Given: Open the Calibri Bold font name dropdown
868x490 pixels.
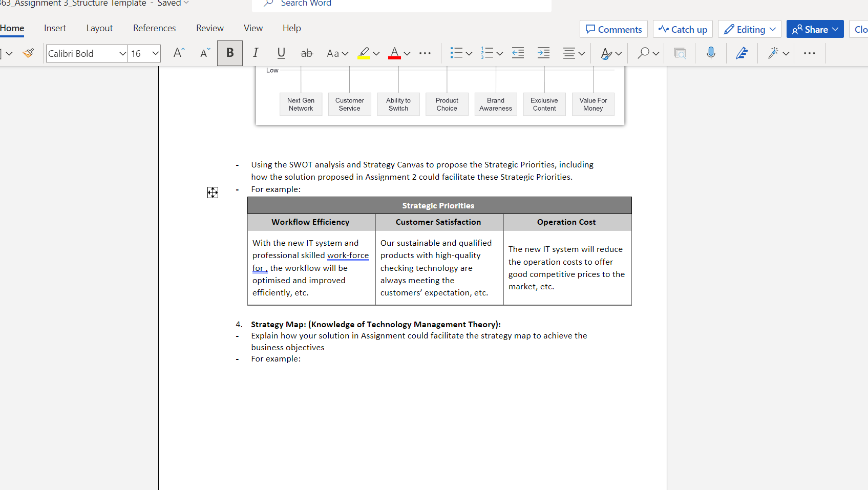Looking at the screenshot, I should coord(87,53).
